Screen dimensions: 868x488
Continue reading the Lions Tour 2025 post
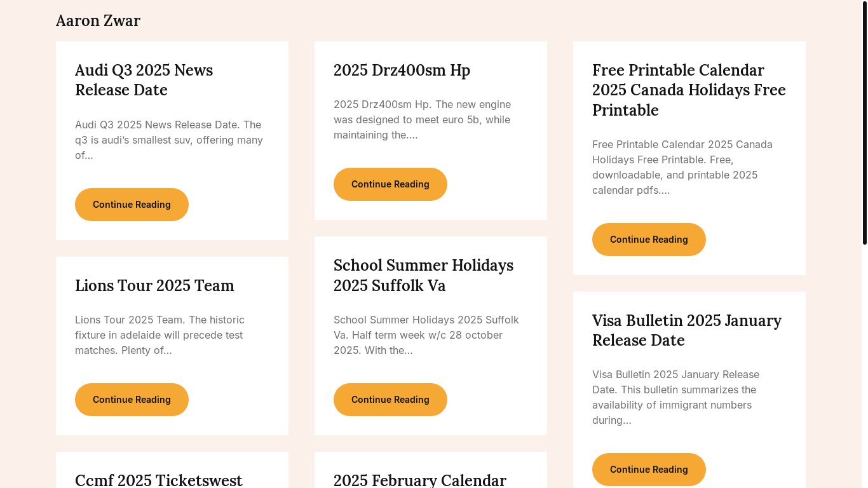click(132, 400)
